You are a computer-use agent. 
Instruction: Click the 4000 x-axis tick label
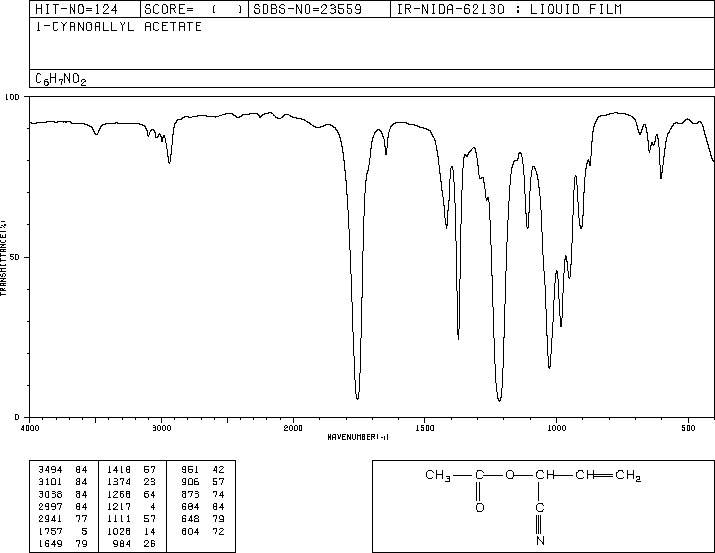point(30,428)
